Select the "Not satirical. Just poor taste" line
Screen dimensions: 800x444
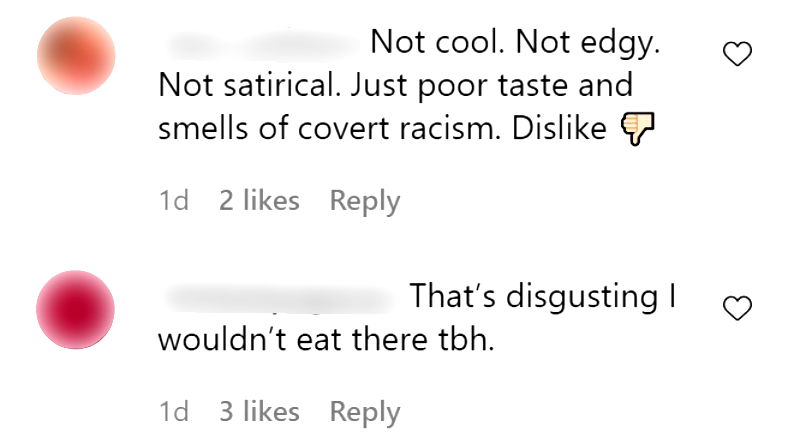(x=395, y=85)
